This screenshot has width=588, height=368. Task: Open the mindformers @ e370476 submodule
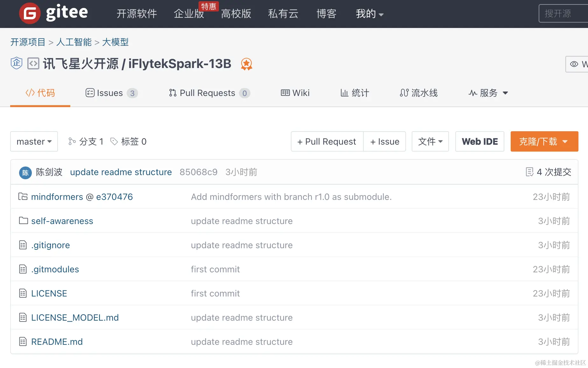82,197
